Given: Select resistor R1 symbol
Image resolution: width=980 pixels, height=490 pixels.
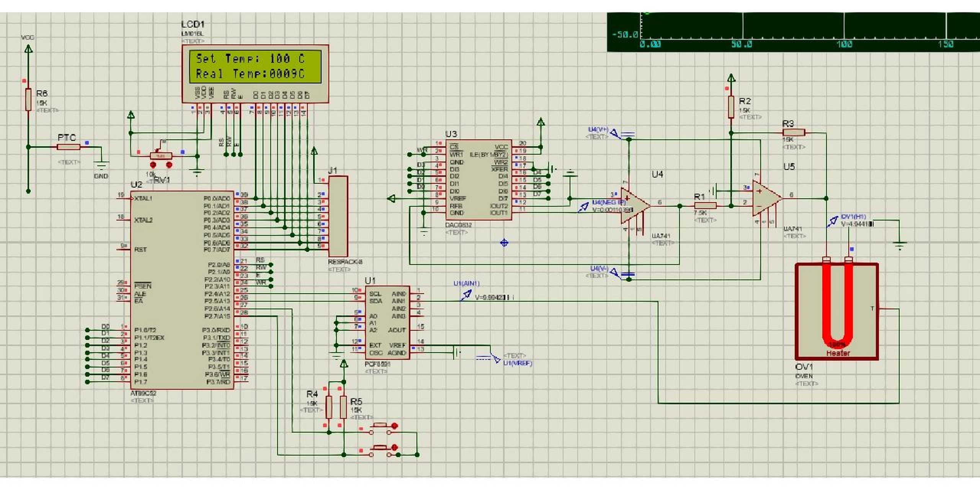Looking at the screenshot, I should (x=705, y=206).
